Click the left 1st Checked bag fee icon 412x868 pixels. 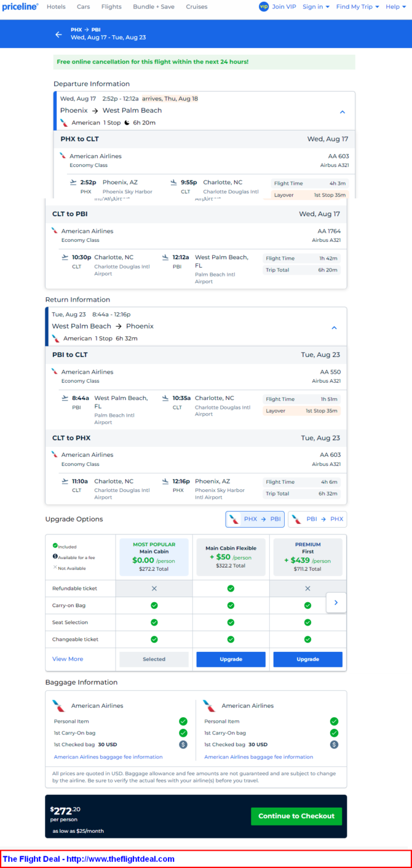(x=183, y=744)
